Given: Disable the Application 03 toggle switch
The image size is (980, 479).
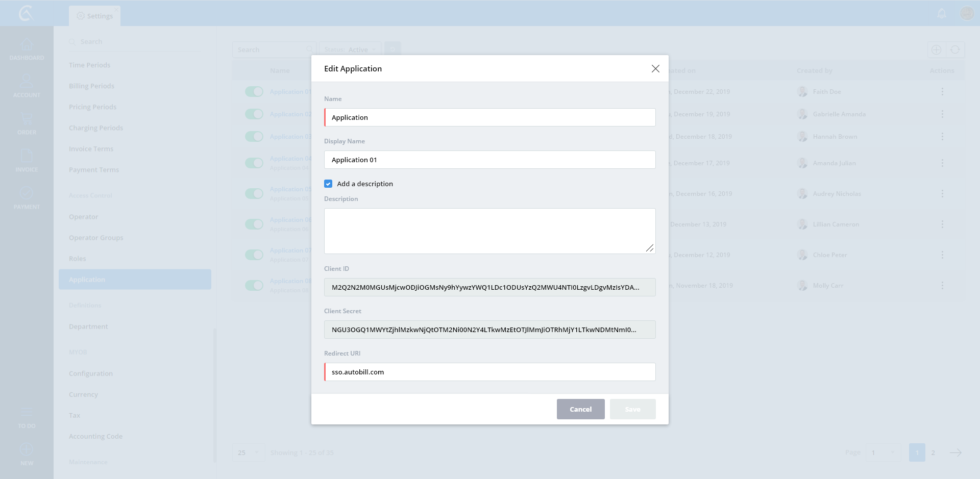Looking at the screenshot, I should coord(254,137).
